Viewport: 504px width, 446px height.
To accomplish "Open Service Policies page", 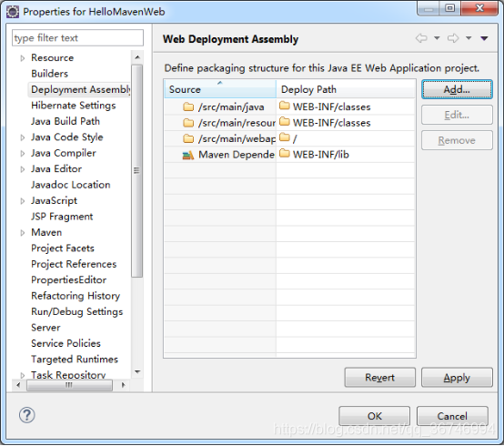I will coord(66,343).
